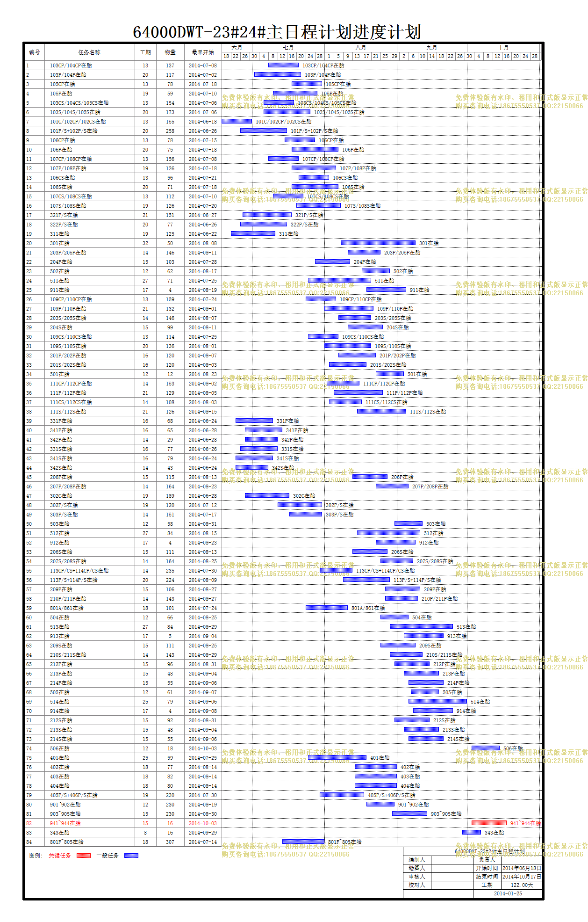This screenshot has height=922, width=588.
Task: Select the Gantt bar for 301在胎
Action: [378, 243]
